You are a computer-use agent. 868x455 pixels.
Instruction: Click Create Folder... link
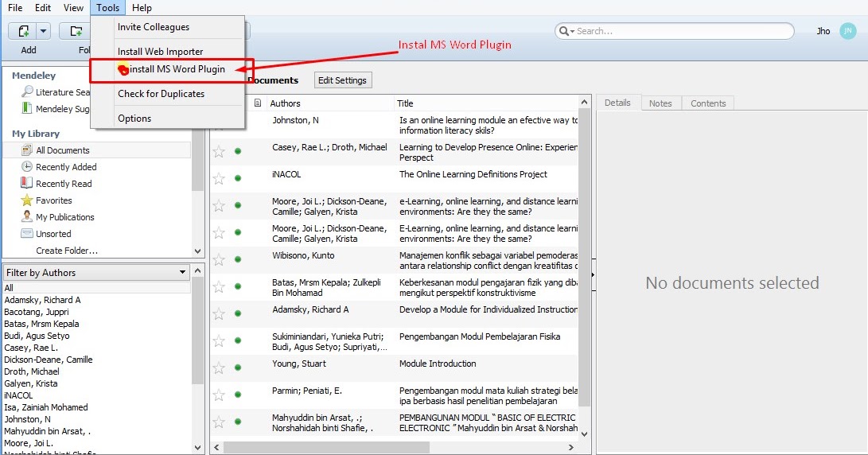pyautogui.click(x=67, y=251)
